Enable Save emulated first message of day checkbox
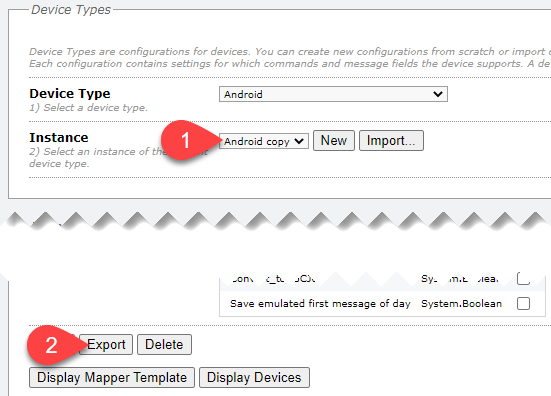This screenshot has width=551, height=396. [523, 304]
